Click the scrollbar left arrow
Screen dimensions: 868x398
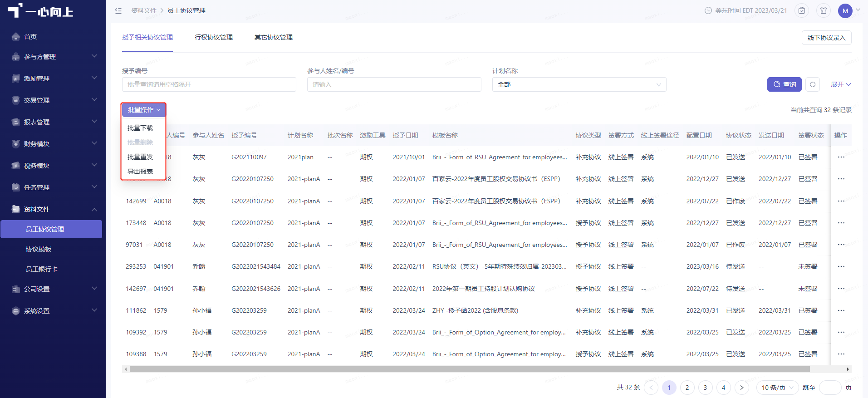[125, 369]
